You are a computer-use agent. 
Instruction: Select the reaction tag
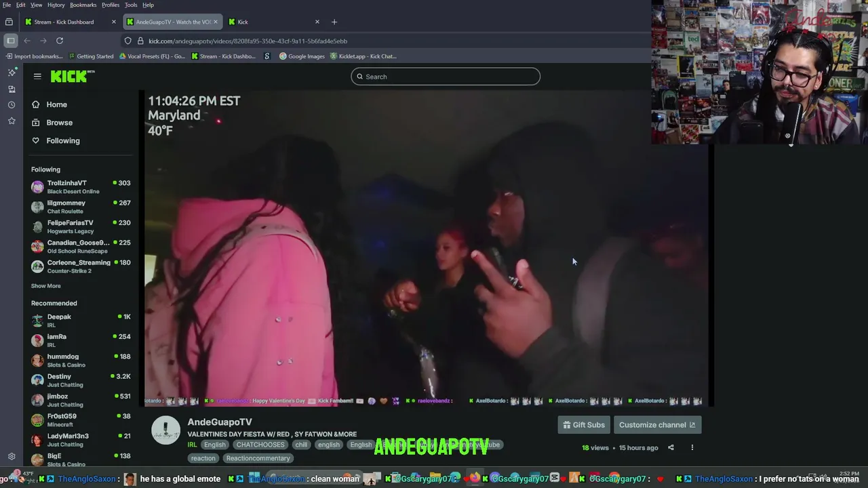pos(203,458)
